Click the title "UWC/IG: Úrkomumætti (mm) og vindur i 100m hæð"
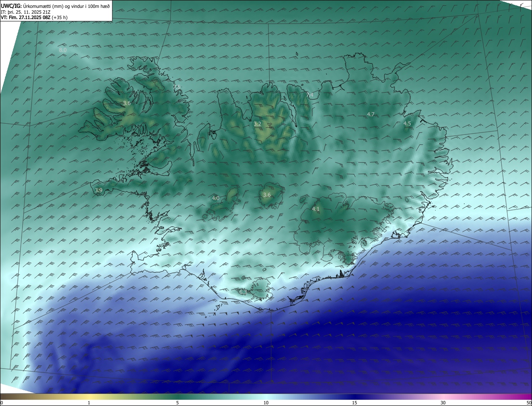 (55, 6)
